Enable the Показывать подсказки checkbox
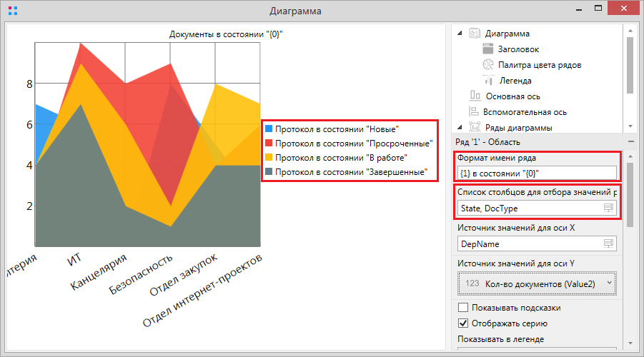This screenshot has width=644, height=357. click(x=463, y=308)
